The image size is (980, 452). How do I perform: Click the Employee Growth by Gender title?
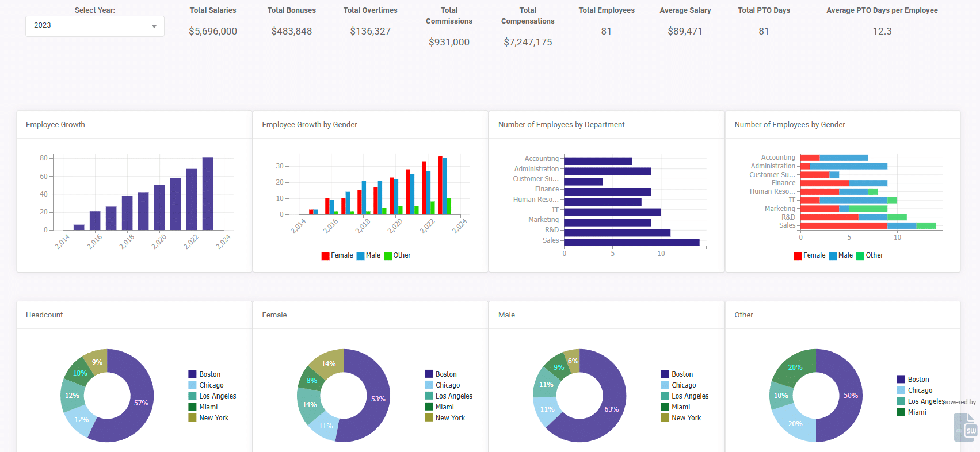coord(310,125)
